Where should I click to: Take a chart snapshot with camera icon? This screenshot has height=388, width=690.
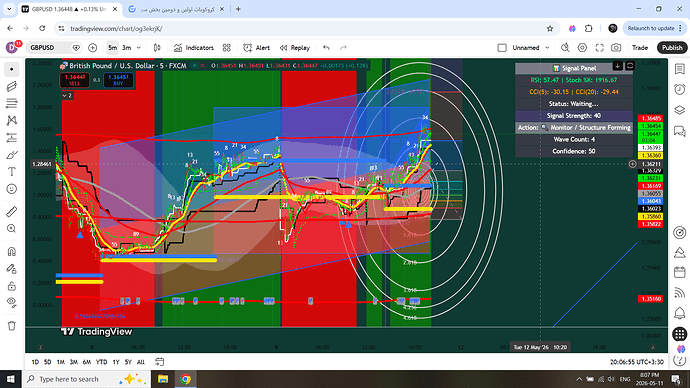coord(616,48)
